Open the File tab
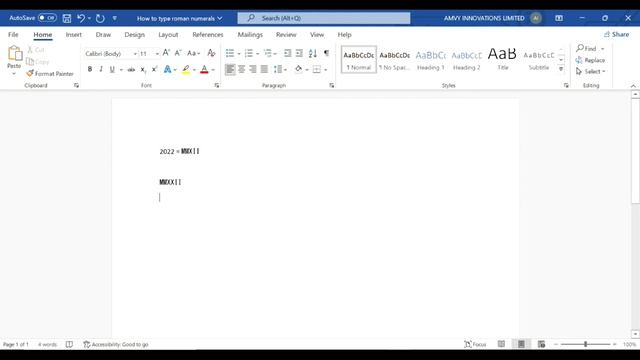The image size is (640, 360). [x=13, y=35]
